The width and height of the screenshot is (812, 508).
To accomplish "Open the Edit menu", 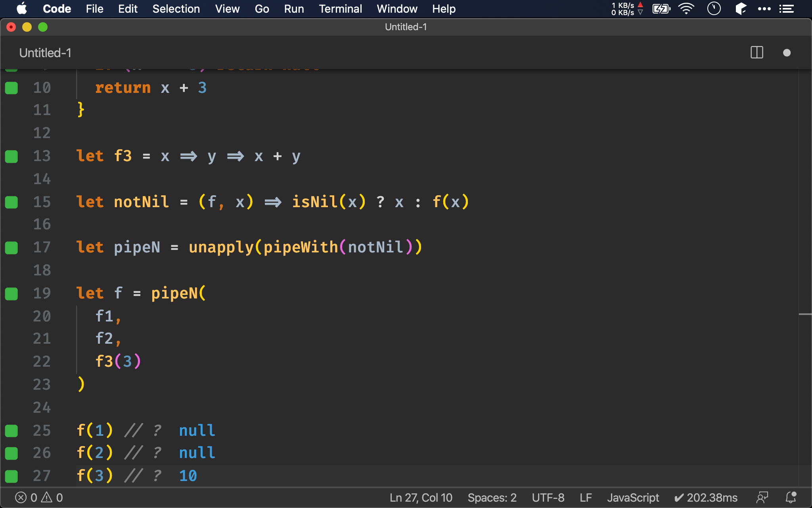I will coord(128,9).
